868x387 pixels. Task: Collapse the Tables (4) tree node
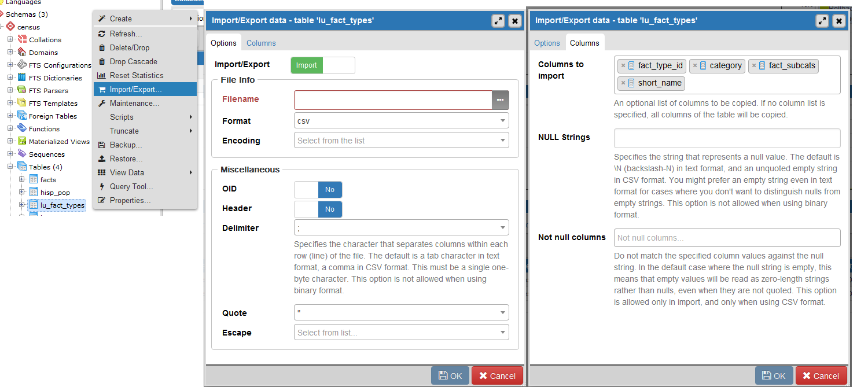10,167
